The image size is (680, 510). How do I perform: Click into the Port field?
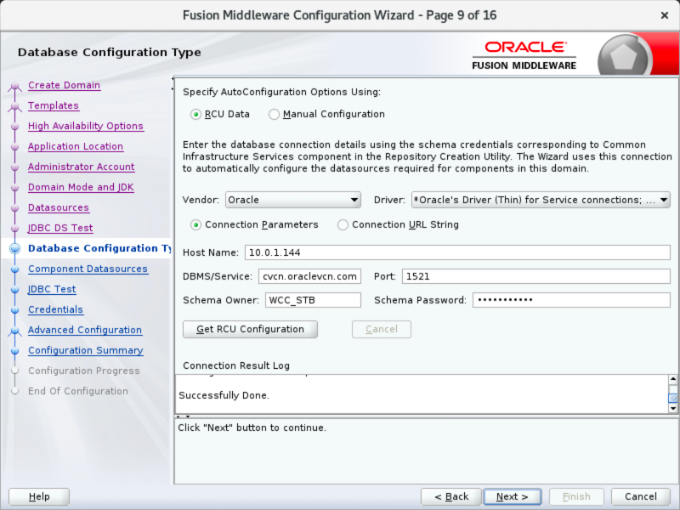pyautogui.click(x=536, y=276)
